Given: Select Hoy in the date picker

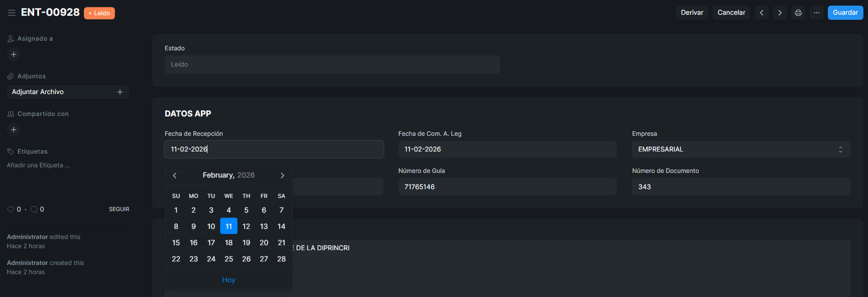Looking at the screenshot, I should [229, 280].
